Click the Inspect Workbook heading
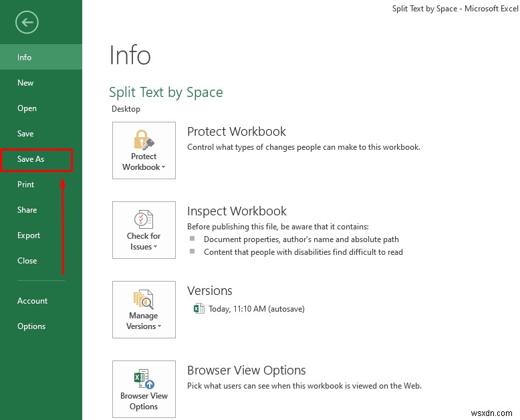 click(237, 211)
